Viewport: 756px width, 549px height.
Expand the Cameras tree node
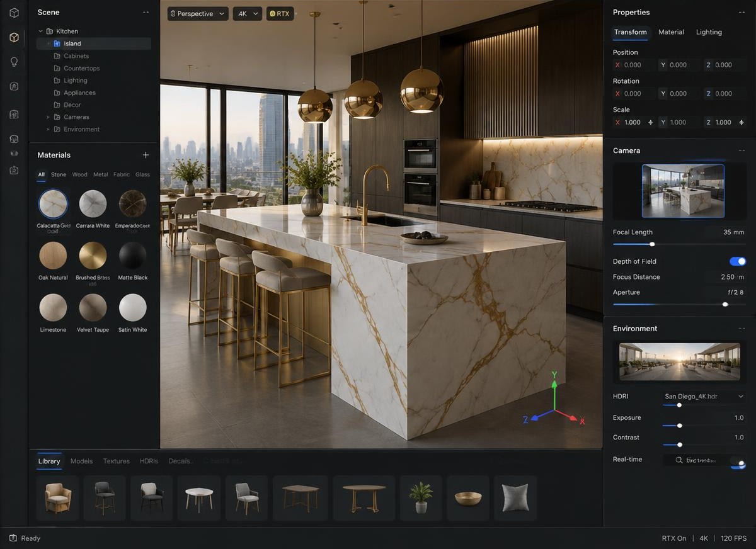coord(48,117)
